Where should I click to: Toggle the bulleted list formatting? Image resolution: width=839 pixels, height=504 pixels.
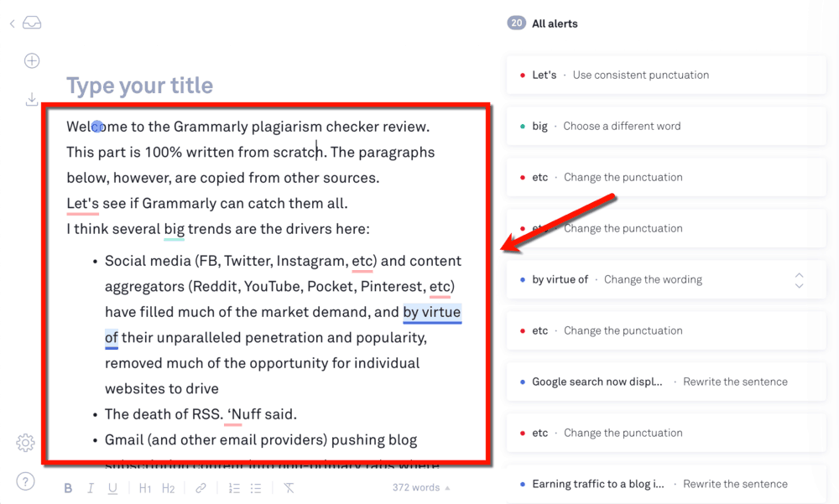click(256, 487)
